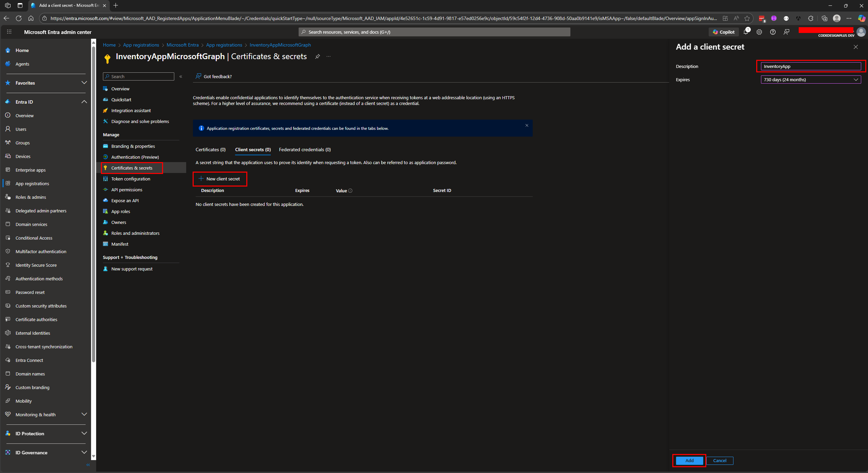Open New support request
Screen dimensions: 868x473
pos(132,269)
